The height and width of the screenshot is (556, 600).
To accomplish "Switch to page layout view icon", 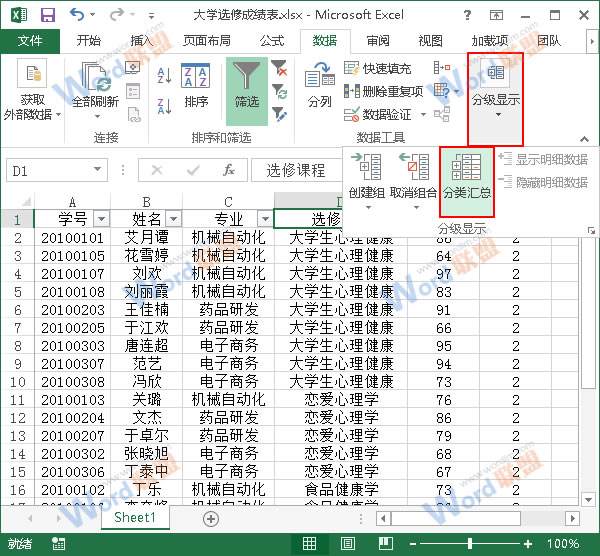I will [347, 543].
